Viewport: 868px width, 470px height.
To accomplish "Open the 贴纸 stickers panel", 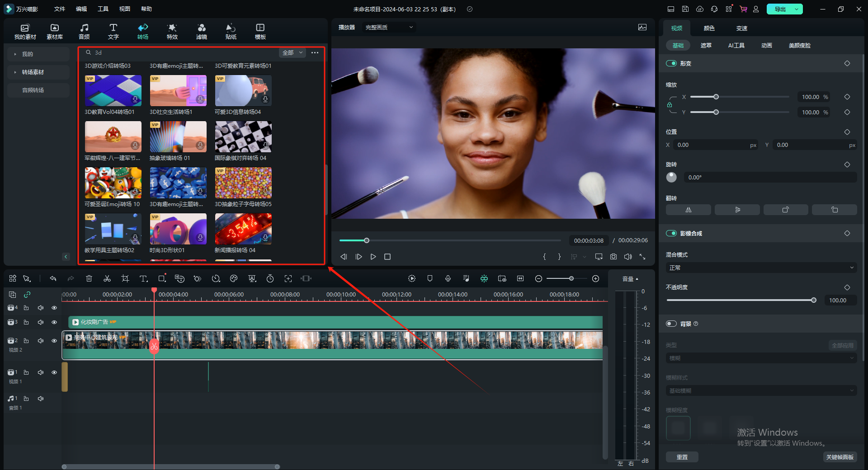I will (x=231, y=31).
